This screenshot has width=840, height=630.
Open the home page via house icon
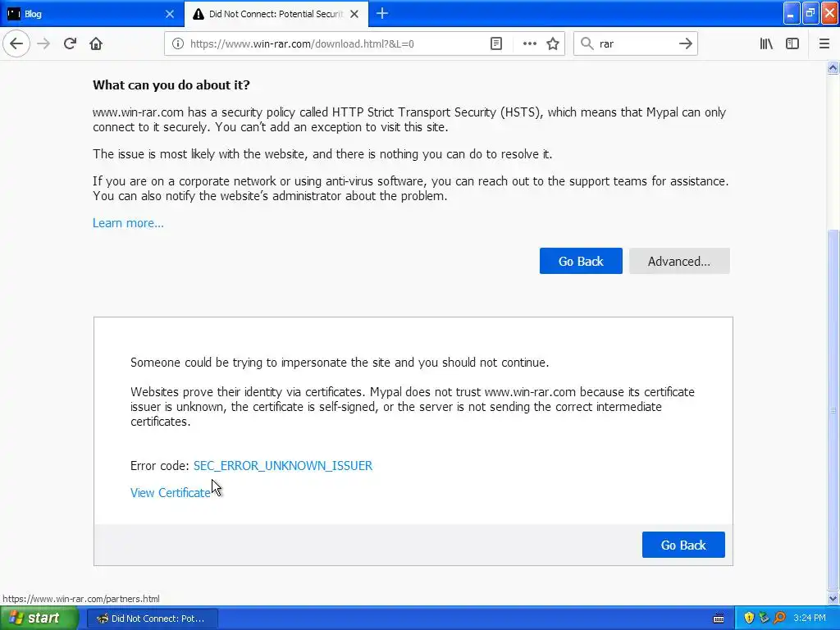tap(96, 43)
